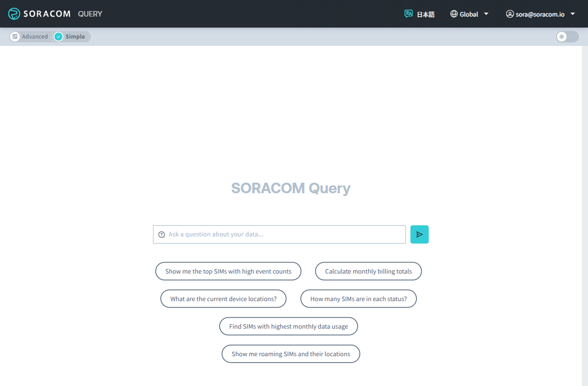Toggle the light/dark theme switch
The height and width of the screenshot is (386, 588).
(x=567, y=37)
